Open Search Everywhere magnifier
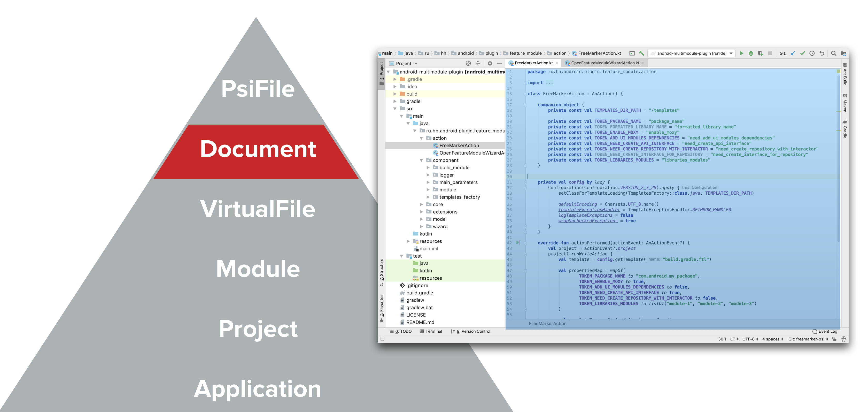Viewport: 868px width, 412px height. point(834,53)
